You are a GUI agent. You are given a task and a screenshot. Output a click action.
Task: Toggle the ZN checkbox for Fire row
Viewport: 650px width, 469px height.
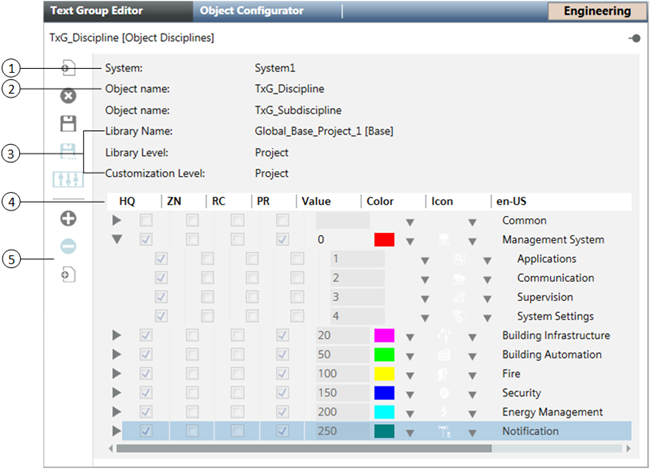point(192,374)
